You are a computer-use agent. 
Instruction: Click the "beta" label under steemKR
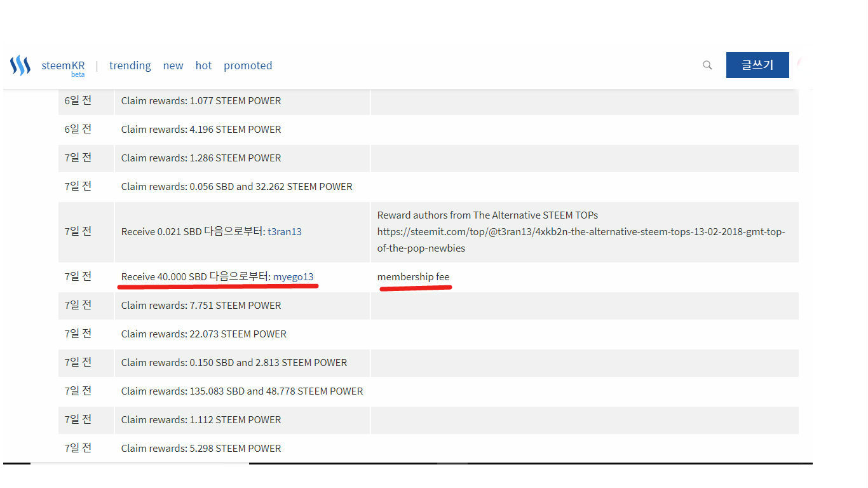pos(78,74)
